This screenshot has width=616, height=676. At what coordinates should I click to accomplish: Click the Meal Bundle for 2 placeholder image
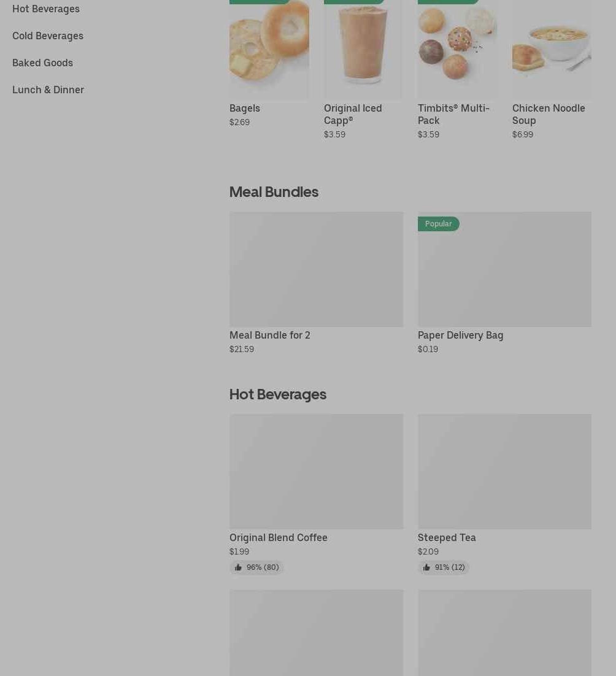point(317,269)
